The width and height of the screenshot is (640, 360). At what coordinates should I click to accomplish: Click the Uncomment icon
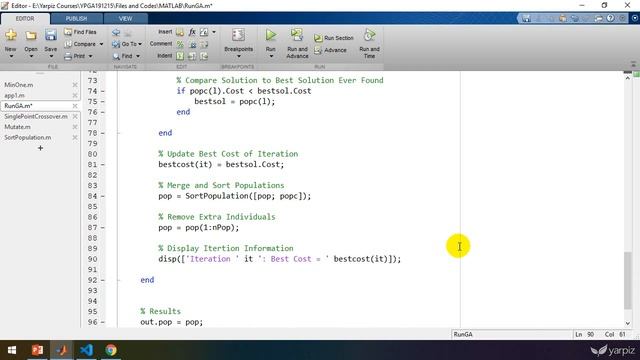[192, 44]
